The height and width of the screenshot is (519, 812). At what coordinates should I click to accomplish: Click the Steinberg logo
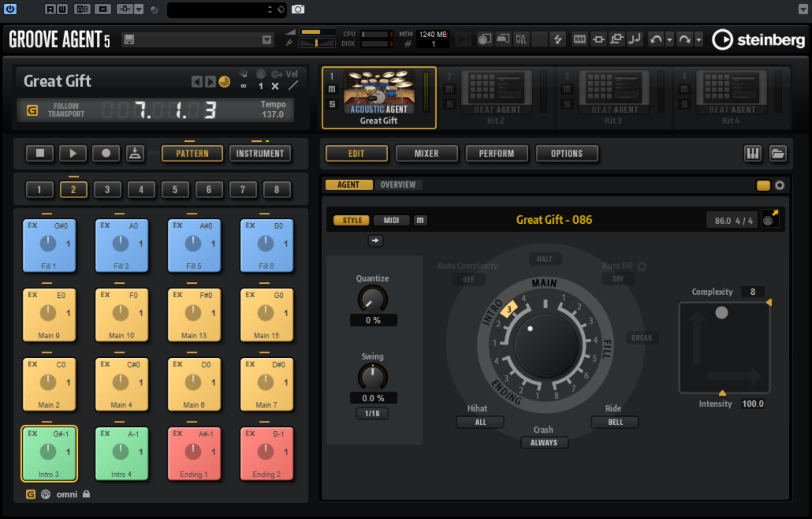(758, 40)
